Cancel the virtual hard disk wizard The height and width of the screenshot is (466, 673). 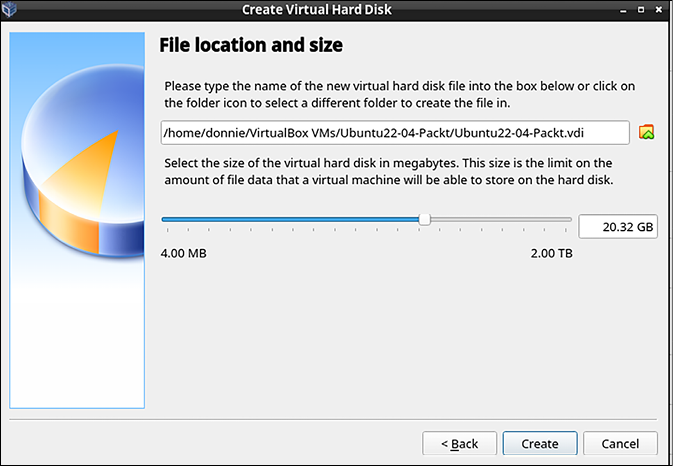(x=620, y=443)
